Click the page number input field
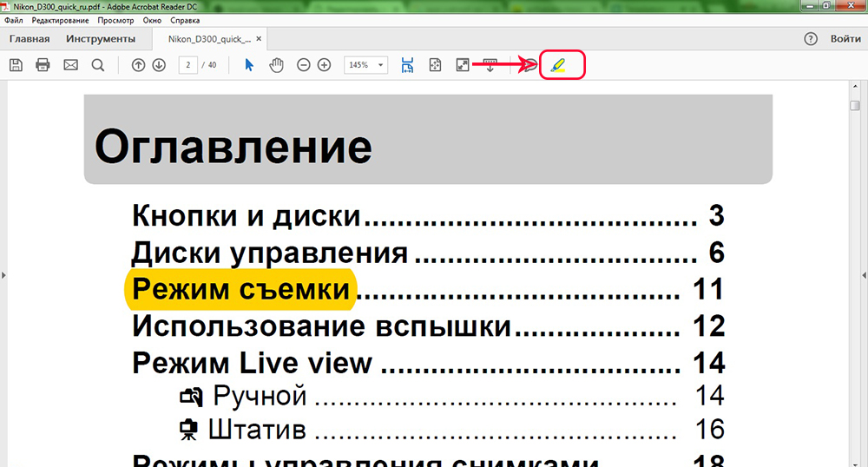 point(188,65)
